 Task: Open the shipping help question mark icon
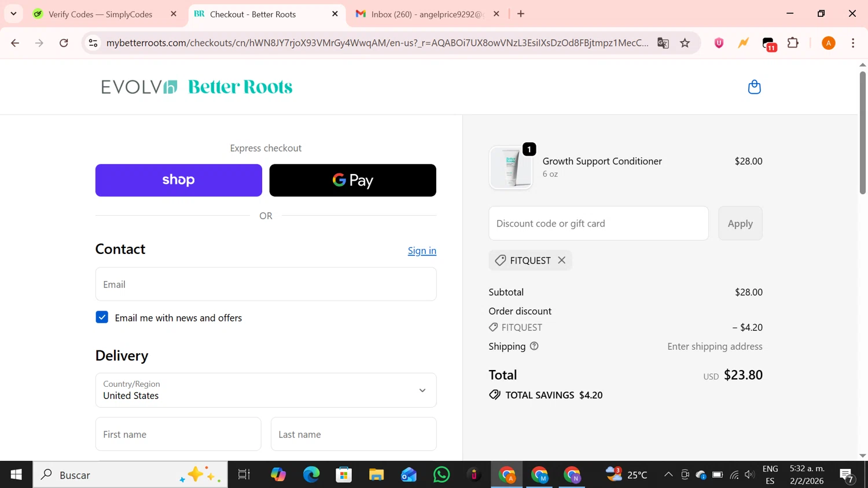(x=534, y=346)
